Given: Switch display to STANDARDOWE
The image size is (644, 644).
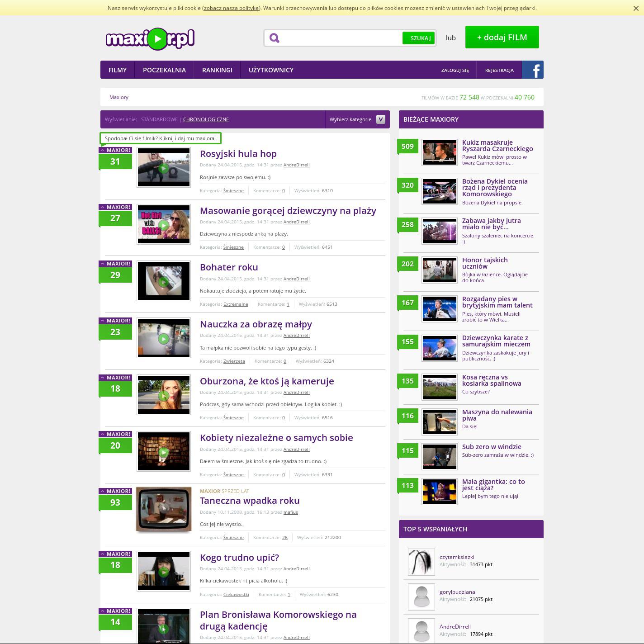Looking at the screenshot, I should 159,119.
